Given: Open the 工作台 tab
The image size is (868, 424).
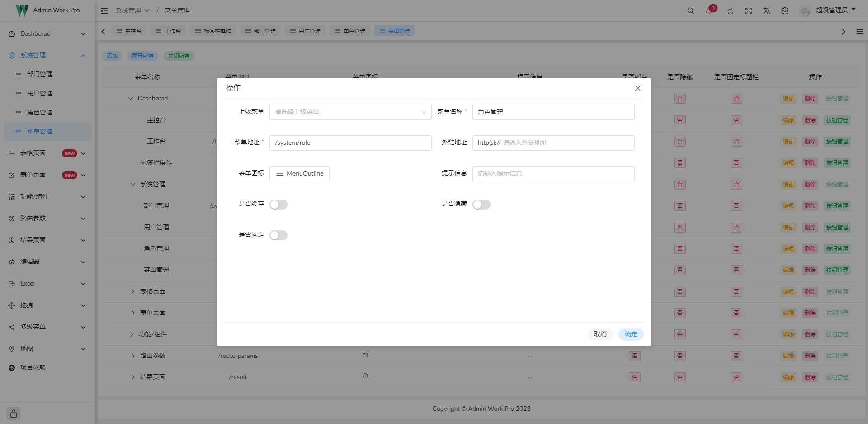Looking at the screenshot, I should [x=168, y=30].
